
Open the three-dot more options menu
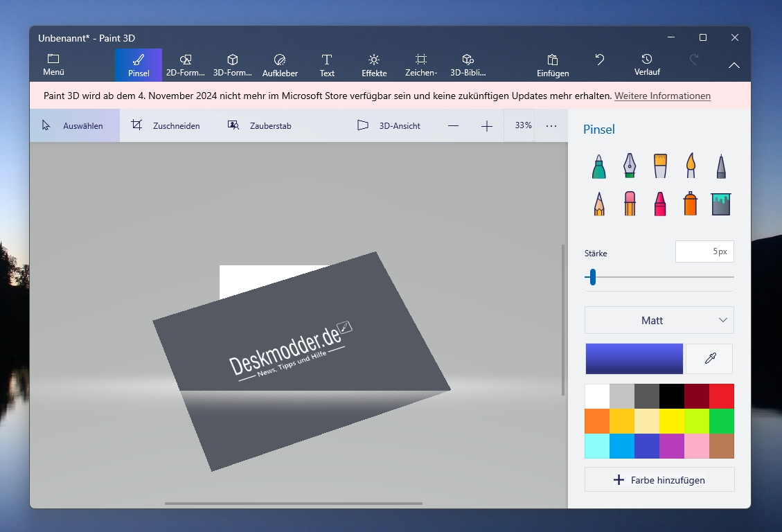point(551,126)
